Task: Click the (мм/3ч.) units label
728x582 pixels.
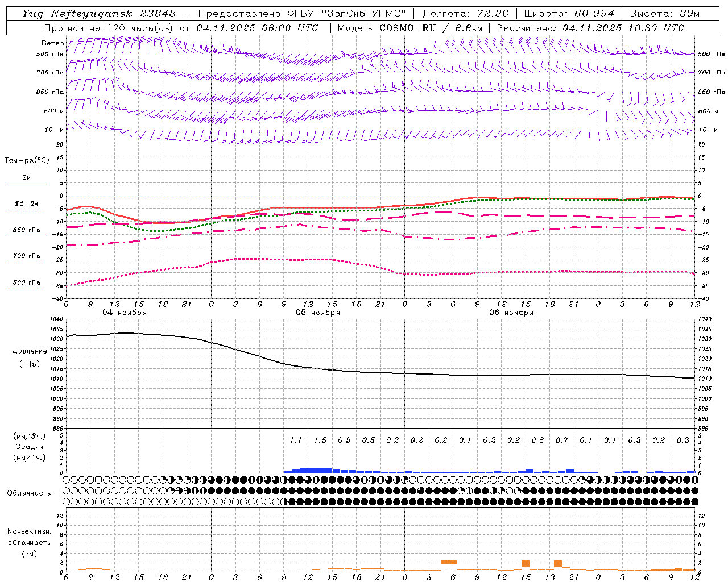Action: [x=30, y=436]
